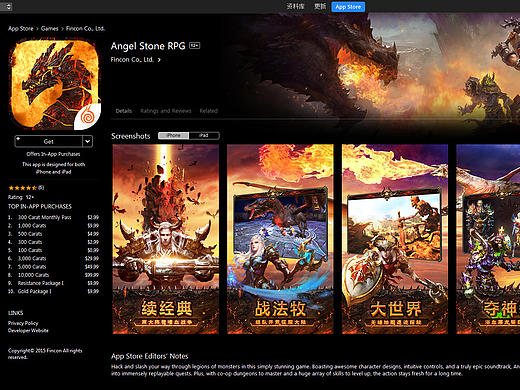Open Fincon Co., Ltd. developer link under title
The image size is (520, 390).
point(132,60)
